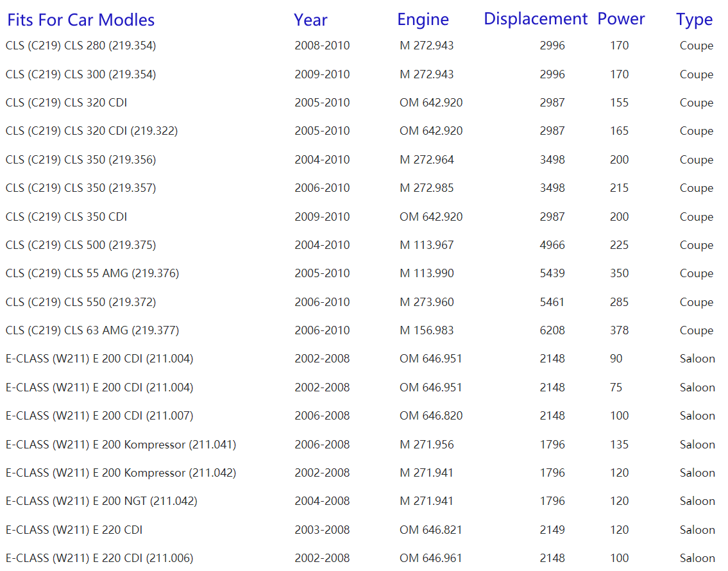Viewport: 728px width, 571px height.
Task: Click engine code M 156.983
Action: tap(427, 330)
